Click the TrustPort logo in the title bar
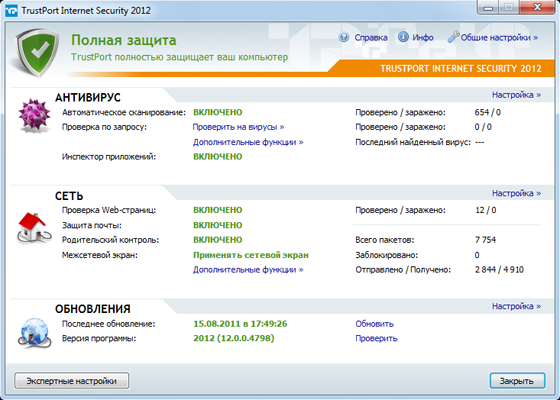 point(11,10)
